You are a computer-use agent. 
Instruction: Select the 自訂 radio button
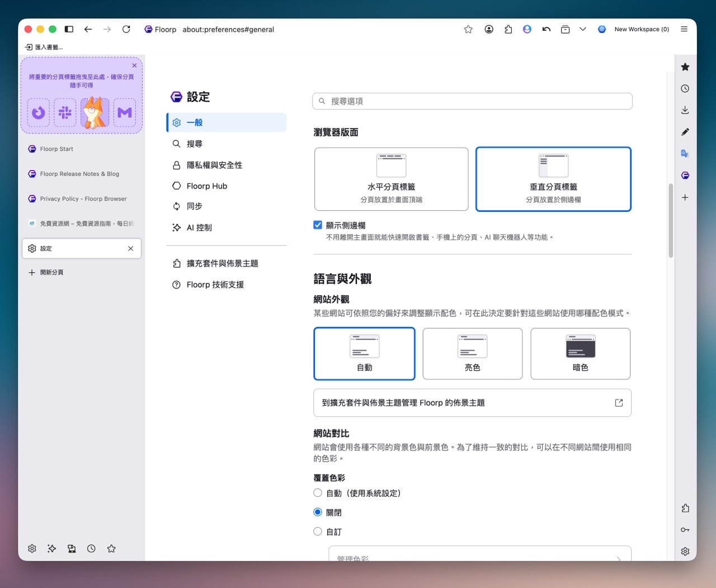tap(318, 532)
